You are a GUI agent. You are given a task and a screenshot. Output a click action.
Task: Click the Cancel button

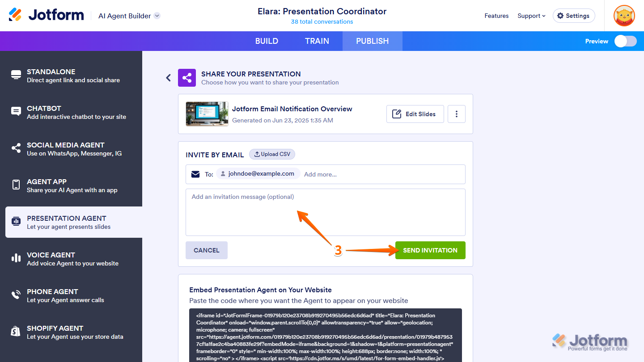tap(207, 250)
